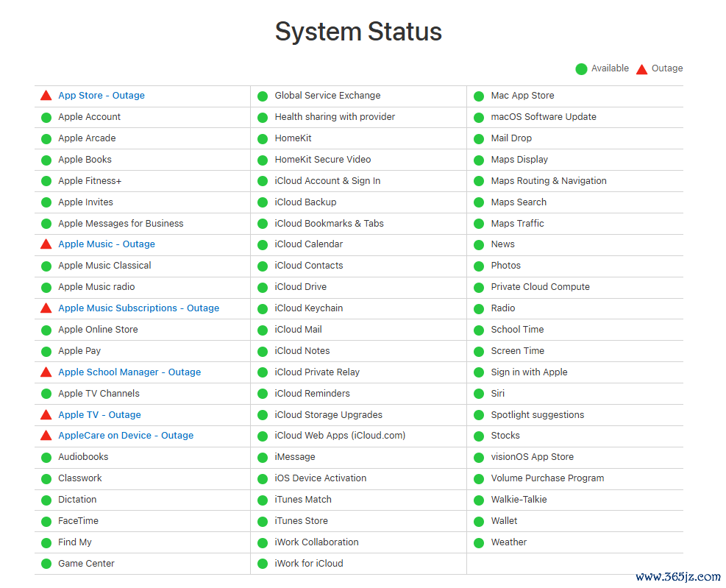
Task: Click green status dot beside Mac App Store
Action: [x=479, y=96]
